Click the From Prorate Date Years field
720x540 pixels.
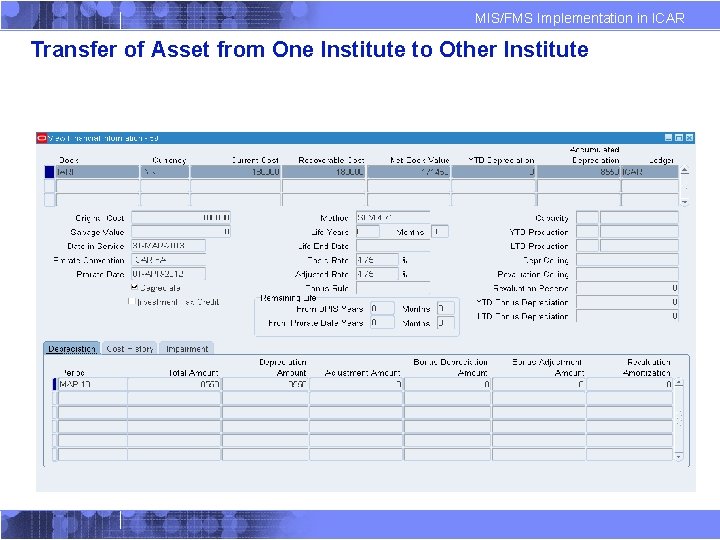[382, 323]
